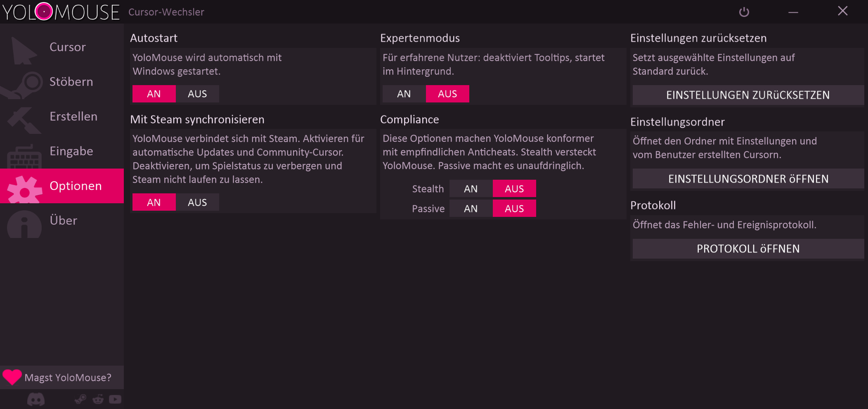Enable Passive mode with AN

click(x=471, y=209)
